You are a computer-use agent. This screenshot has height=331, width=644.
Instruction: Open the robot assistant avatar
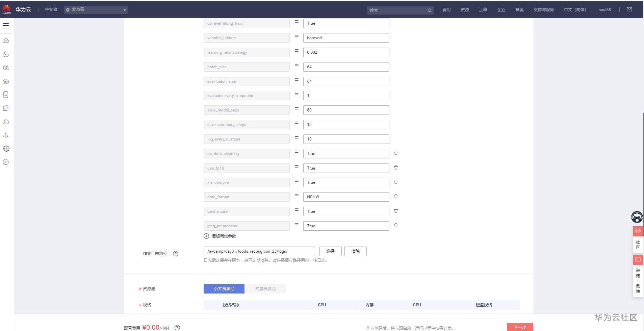coord(637,217)
